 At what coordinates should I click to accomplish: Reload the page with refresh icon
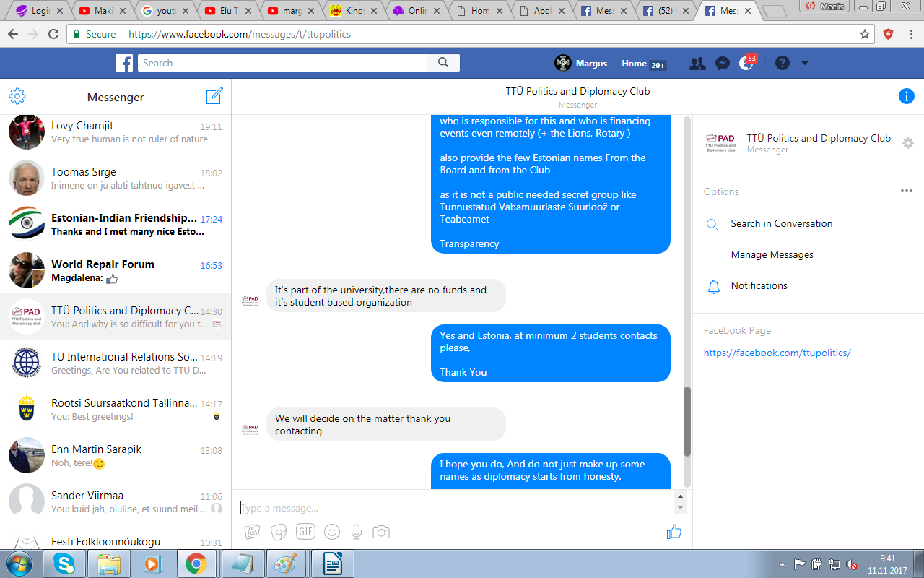click(53, 34)
